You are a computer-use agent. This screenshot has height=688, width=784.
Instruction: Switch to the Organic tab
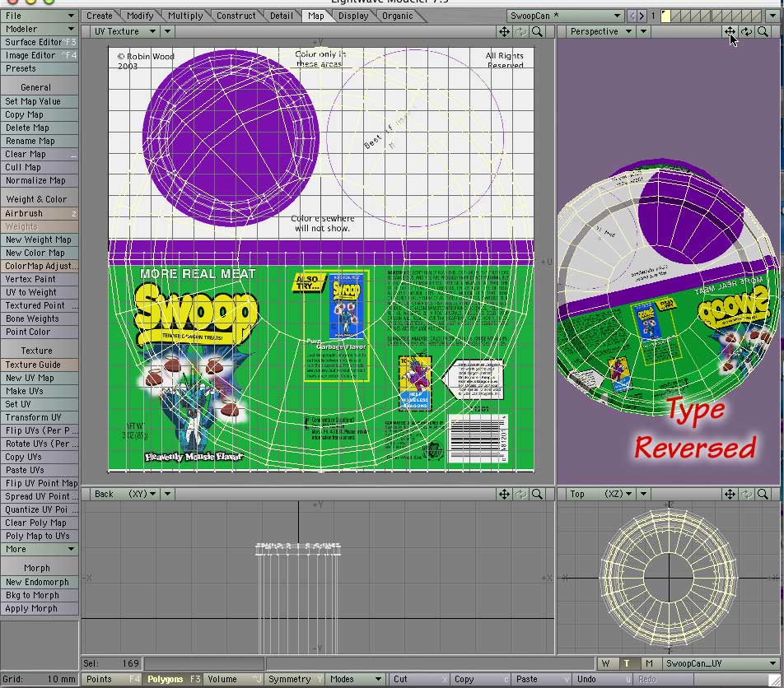point(398,16)
